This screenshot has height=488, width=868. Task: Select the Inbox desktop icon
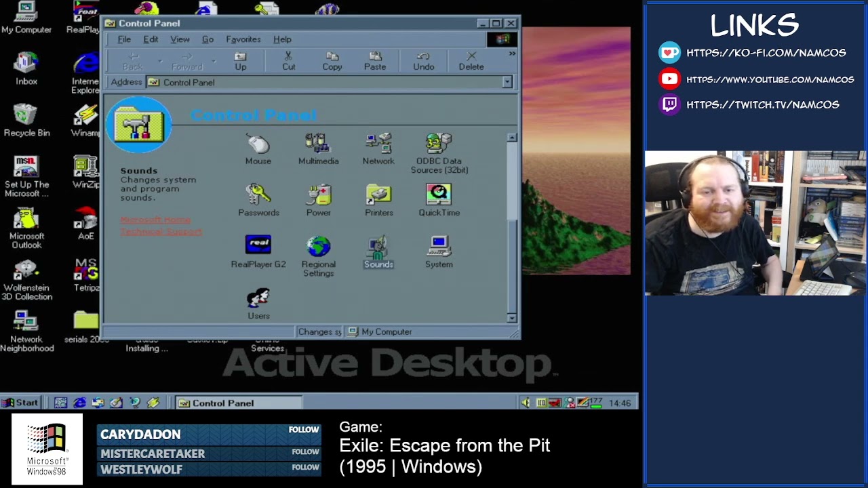coord(26,68)
